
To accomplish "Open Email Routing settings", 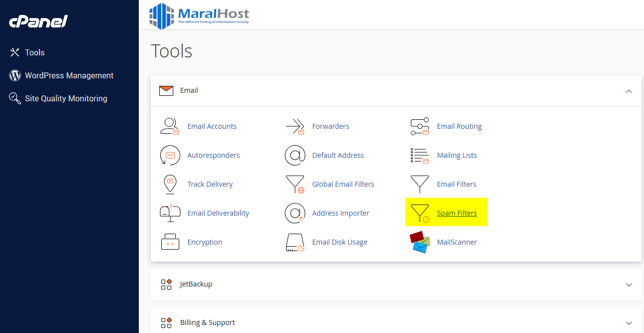I will tap(459, 126).
